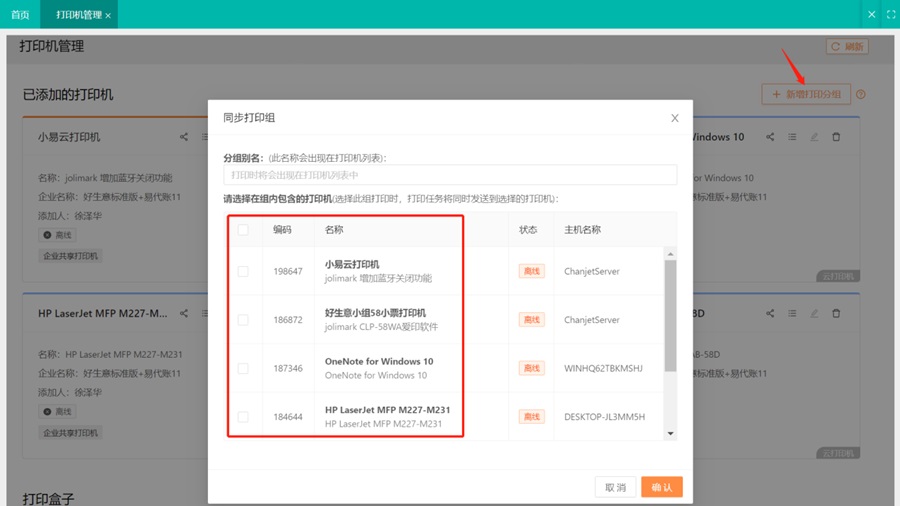Click share icon on the 58D printer card
The width and height of the screenshot is (900, 506).
coord(770,313)
